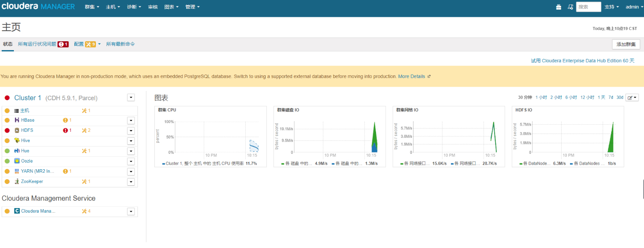Open the 支持 menu
This screenshot has height=248, width=644.
pyautogui.click(x=612, y=7)
